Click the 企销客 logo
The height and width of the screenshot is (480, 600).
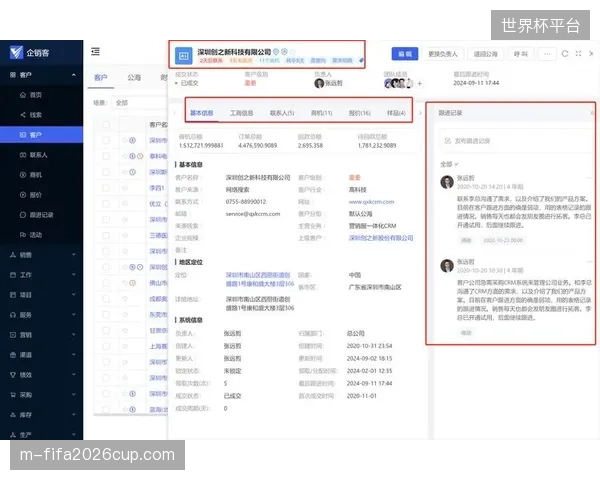[x=29, y=52]
